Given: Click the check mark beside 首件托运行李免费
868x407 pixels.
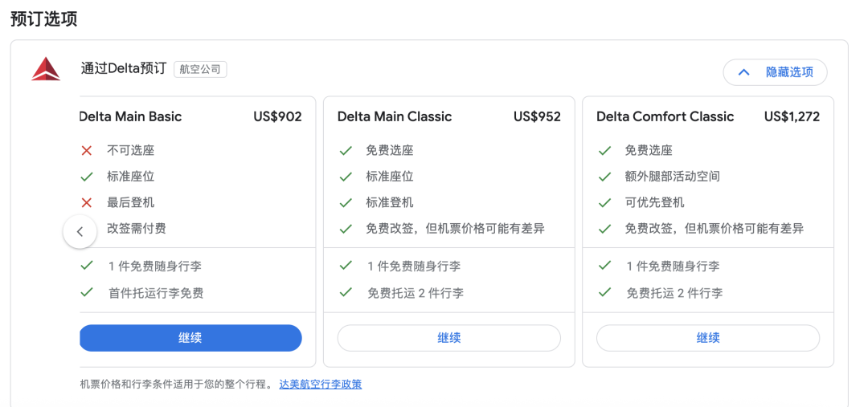Looking at the screenshot, I should point(87,292).
